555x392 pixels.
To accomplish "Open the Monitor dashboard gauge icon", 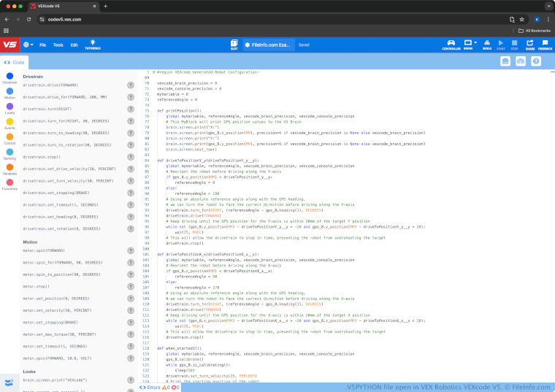I will pyautogui.click(x=521, y=61).
